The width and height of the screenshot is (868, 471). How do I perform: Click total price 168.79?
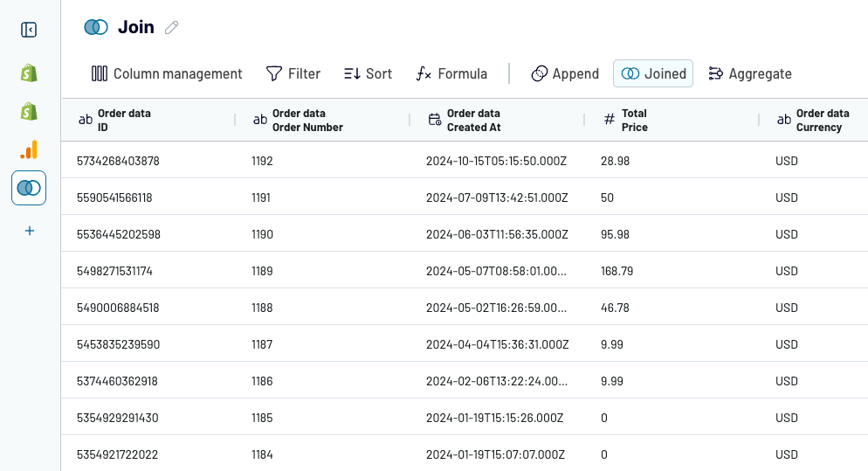(617, 271)
